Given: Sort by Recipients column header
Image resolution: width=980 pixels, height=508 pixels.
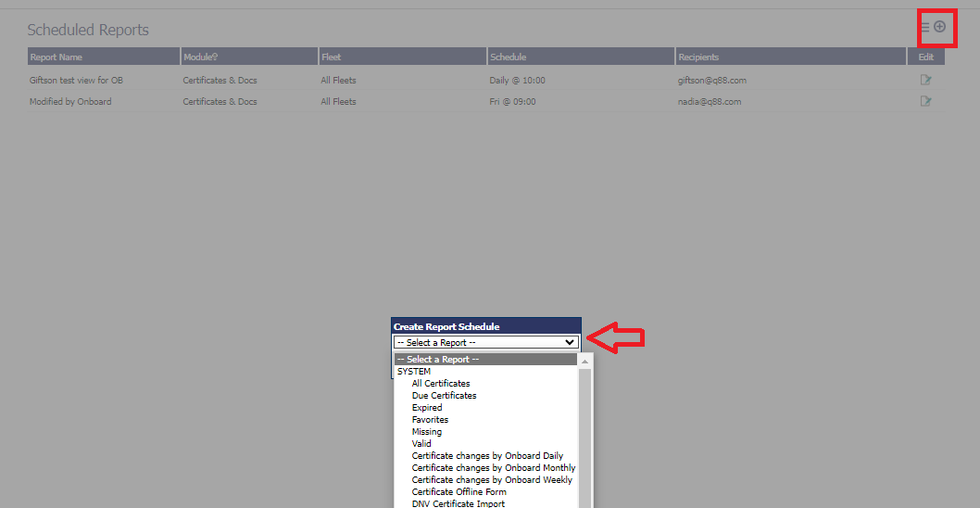Looking at the screenshot, I should (x=791, y=57).
